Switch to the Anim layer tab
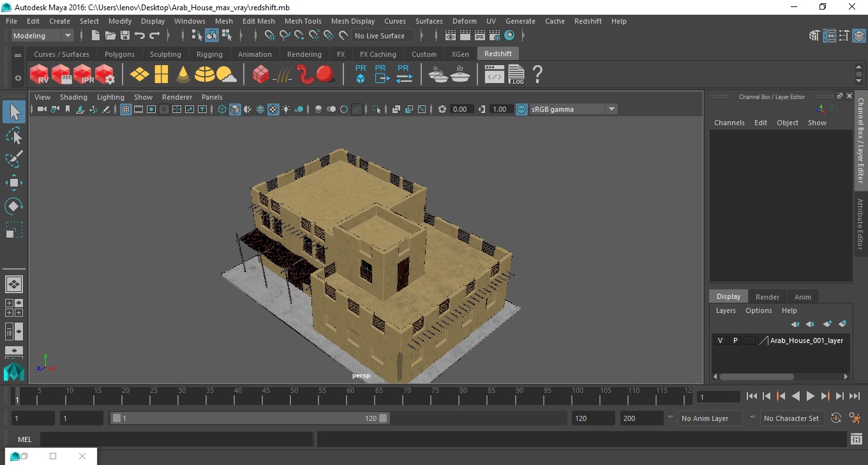Viewport: 868px width, 465px height. click(802, 297)
